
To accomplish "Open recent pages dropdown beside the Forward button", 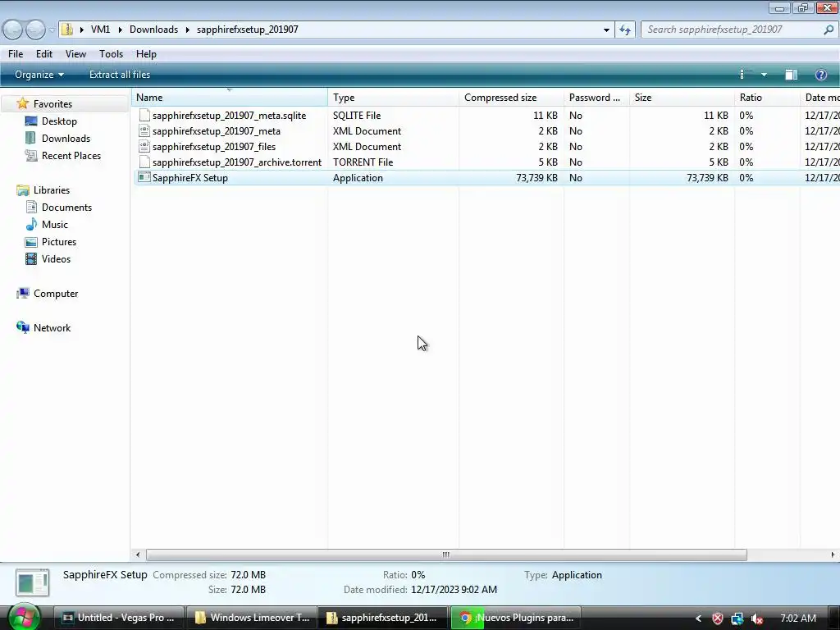I will tap(52, 30).
